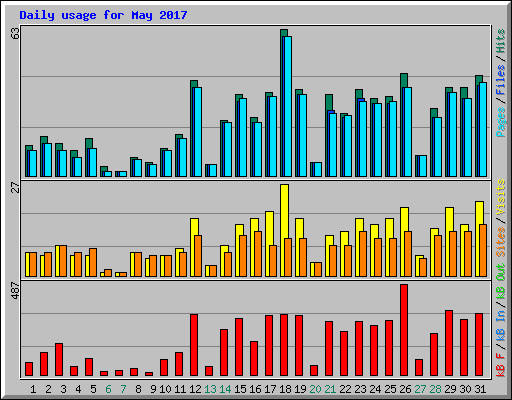This screenshot has height=400, width=512.
Task: Click day label 31 on the x-axis
Action: click(x=480, y=389)
